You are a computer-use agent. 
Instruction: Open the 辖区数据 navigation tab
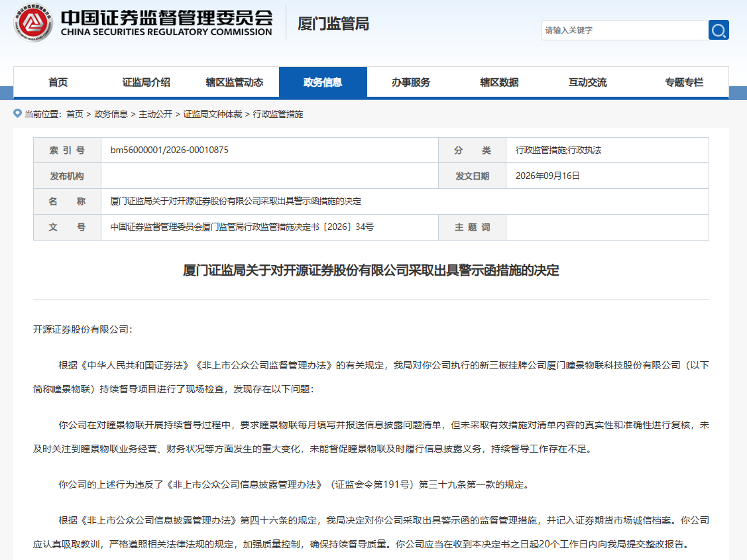499,82
